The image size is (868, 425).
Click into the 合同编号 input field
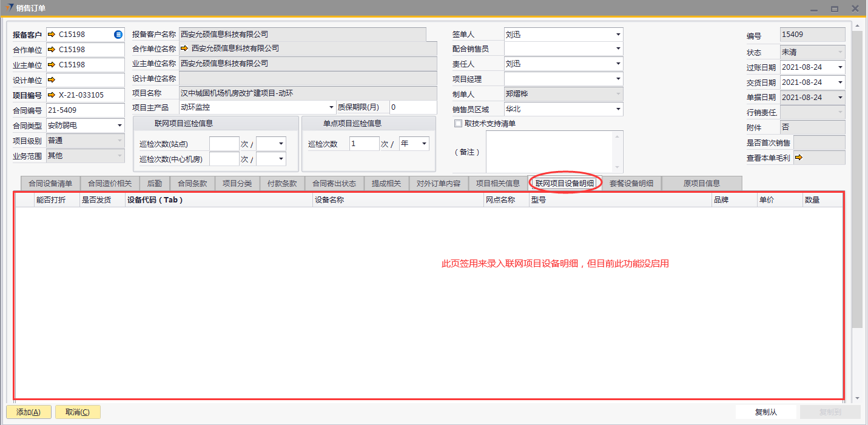(x=85, y=110)
